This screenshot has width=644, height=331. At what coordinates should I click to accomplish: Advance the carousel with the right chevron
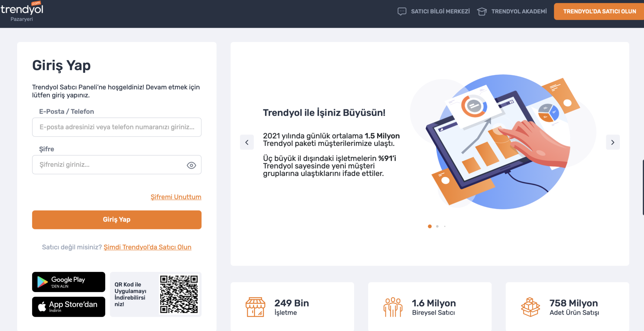[613, 142]
